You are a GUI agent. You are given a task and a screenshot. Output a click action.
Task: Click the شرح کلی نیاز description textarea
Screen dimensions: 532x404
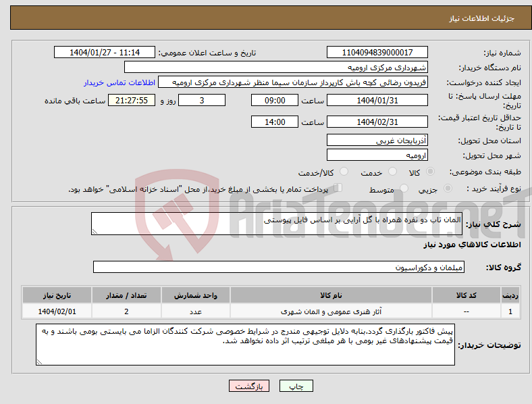pyautogui.click(x=277, y=224)
